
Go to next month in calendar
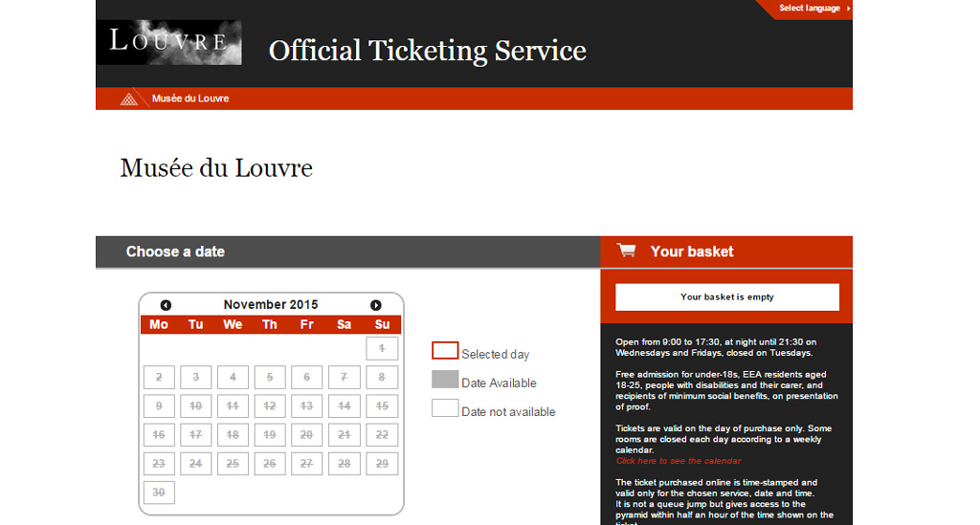(376, 305)
